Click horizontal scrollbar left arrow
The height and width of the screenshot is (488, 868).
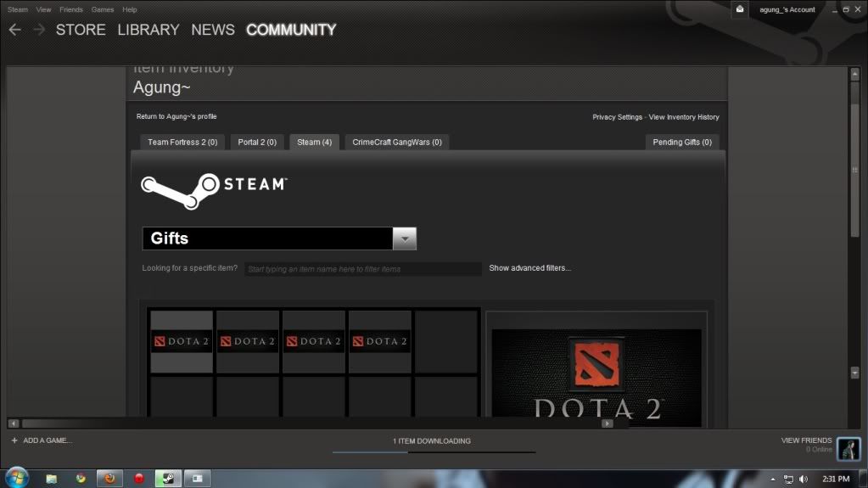tap(14, 423)
